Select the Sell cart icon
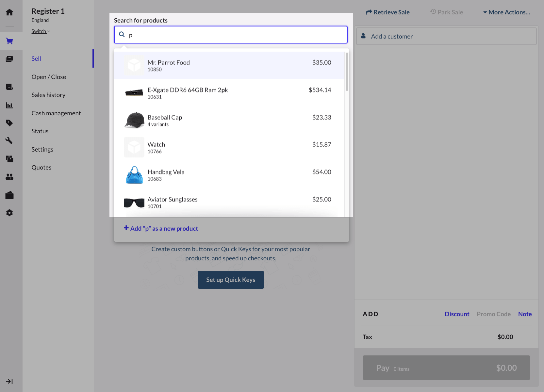Viewport: 544px width, 392px height. click(9, 41)
